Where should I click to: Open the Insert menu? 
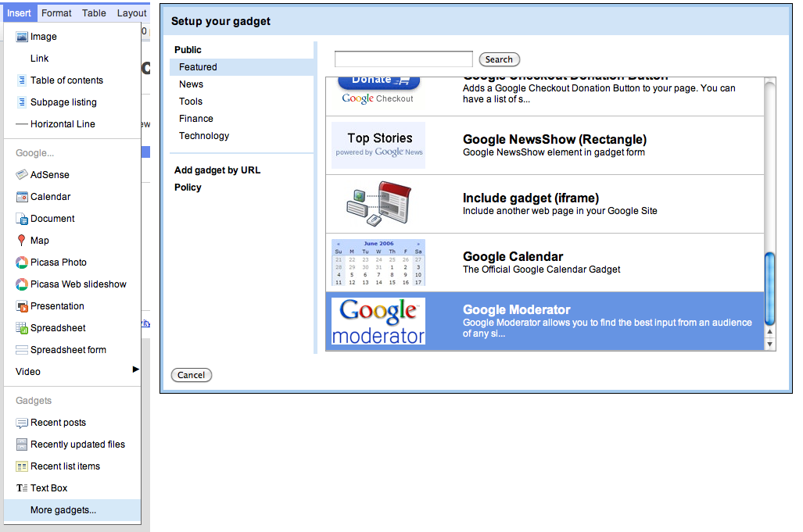pos(19,12)
